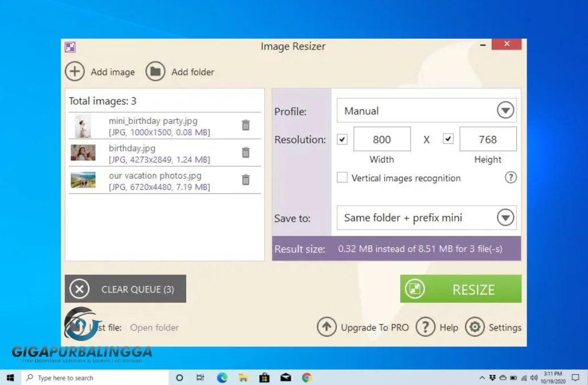This screenshot has width=588, height=385.
Task: Click the green RESIZE button
Action: (x=460, y=289)
